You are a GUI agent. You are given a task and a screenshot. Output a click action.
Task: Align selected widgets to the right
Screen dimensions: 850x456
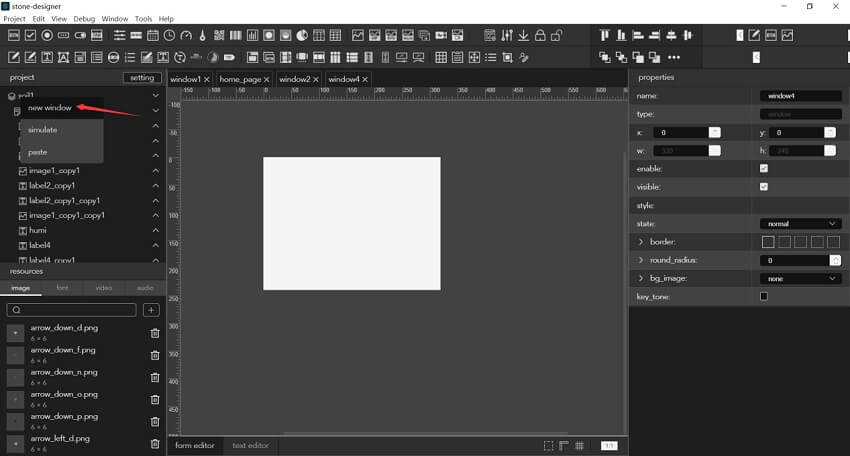click(654, 35)
